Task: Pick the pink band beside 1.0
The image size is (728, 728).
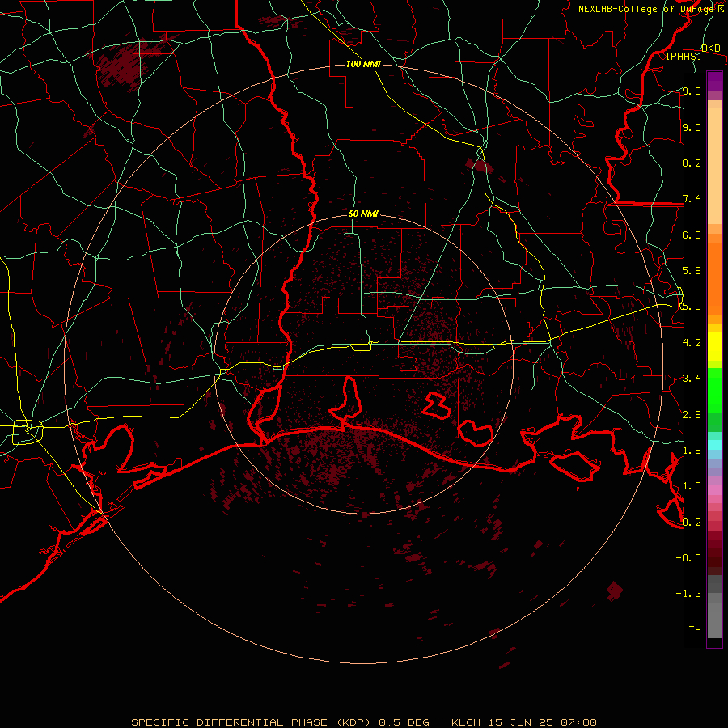Action: click(x=714, y=490)
